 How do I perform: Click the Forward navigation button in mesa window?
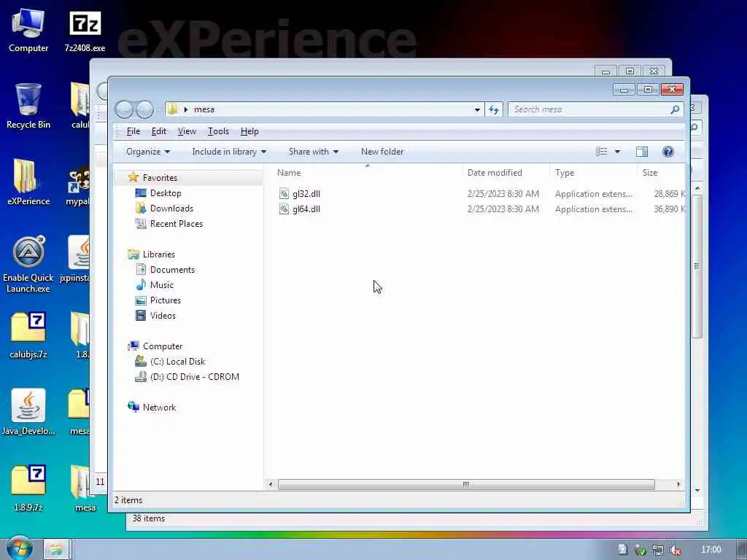tap(144, 109)
